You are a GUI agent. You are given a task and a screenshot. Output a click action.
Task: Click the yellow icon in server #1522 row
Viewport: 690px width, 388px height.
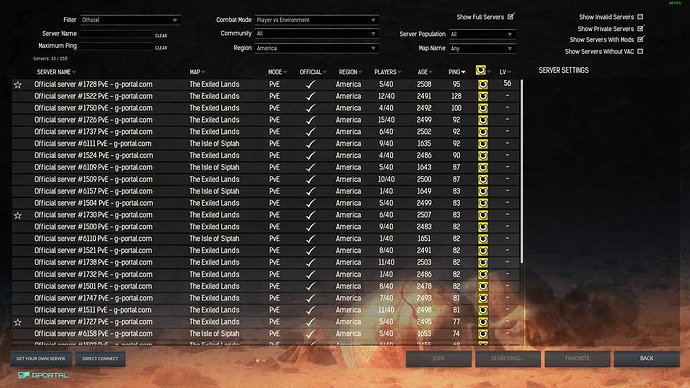483,96
